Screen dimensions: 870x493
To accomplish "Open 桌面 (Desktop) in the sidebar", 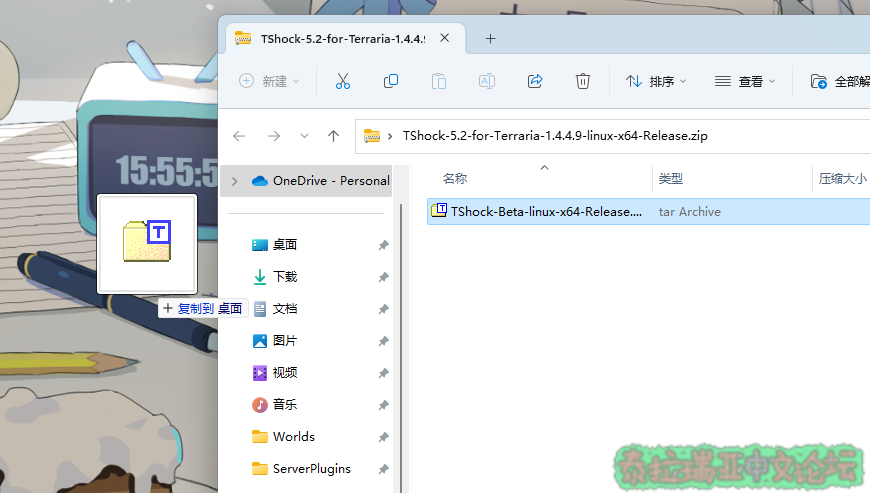I will coord(285,245).
